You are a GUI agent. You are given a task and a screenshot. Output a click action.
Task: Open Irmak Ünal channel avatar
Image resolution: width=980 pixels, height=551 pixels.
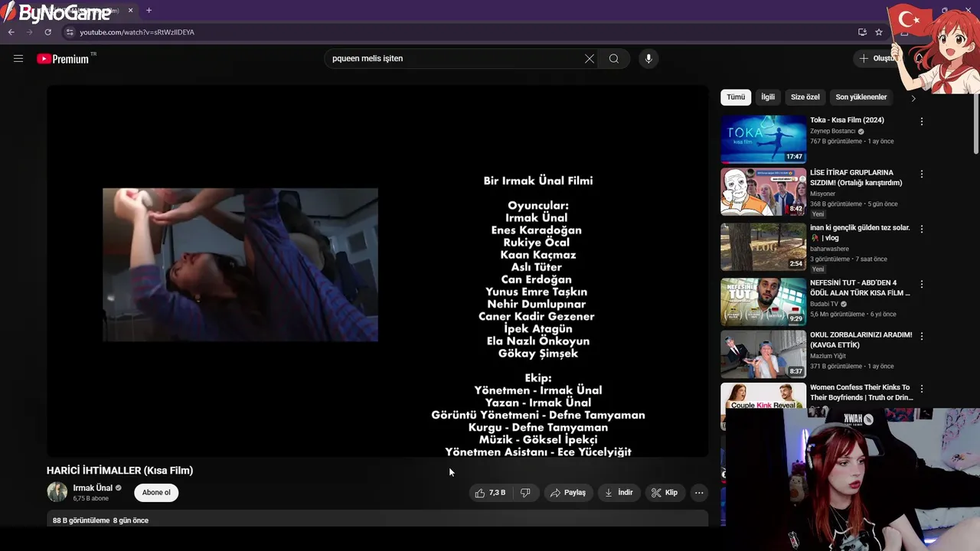pos(57,492)
